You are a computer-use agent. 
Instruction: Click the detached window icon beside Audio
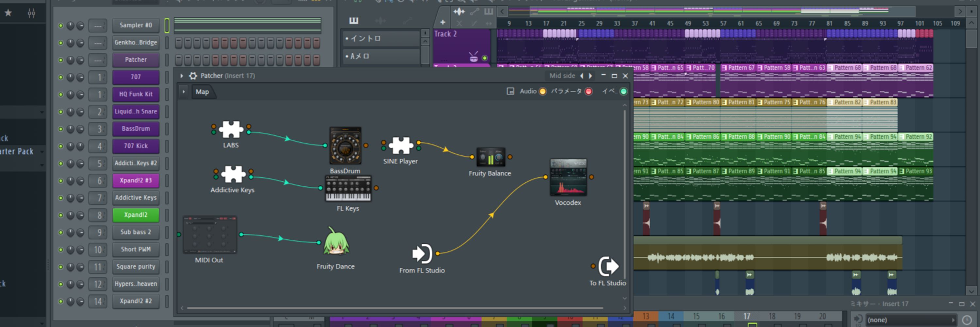tap(510, 91)
